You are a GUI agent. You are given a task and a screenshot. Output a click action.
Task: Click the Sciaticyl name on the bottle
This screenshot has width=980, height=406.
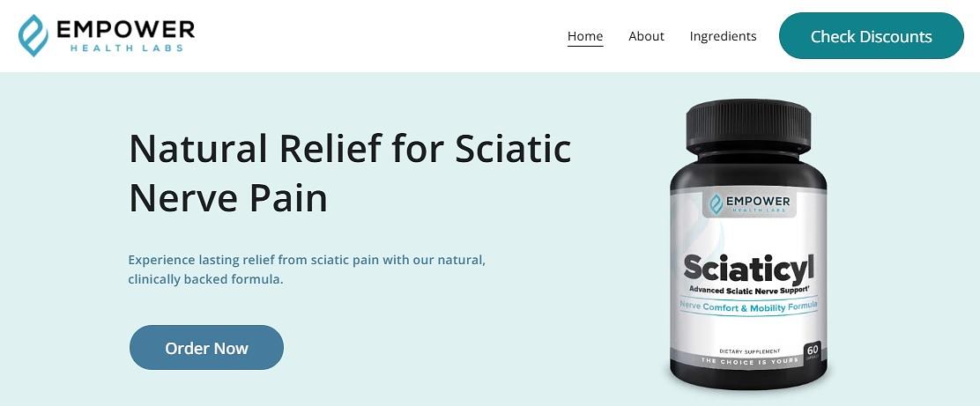pos(749,268)
